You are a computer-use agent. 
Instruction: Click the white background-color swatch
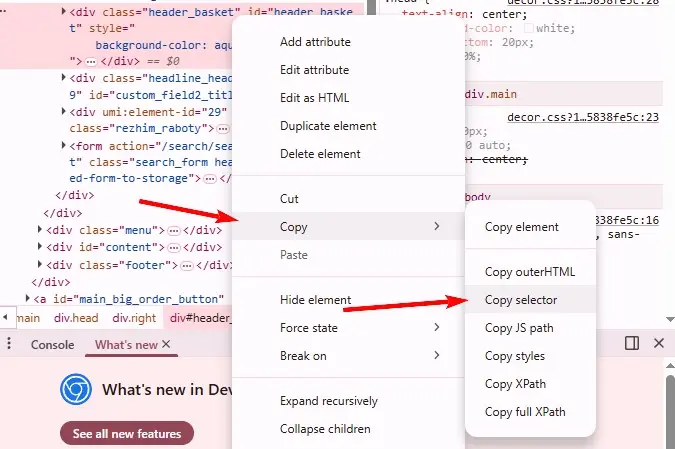click(529, 29)
